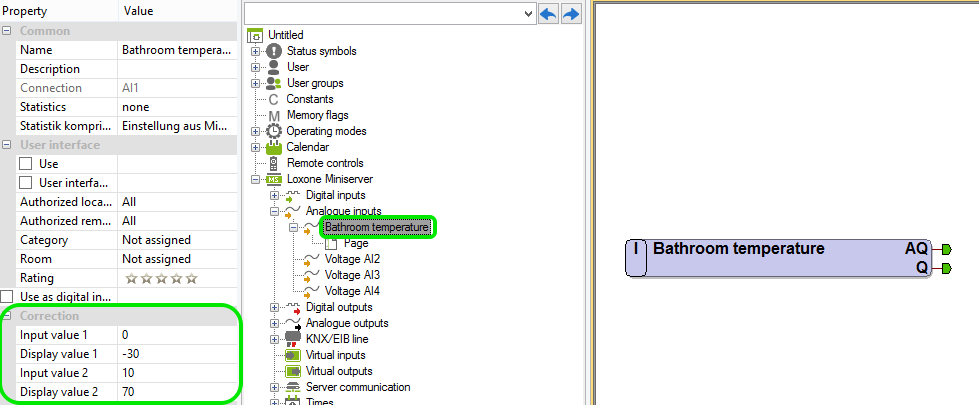
Task: Click the Remote controls icon
Action: point(274,163)
